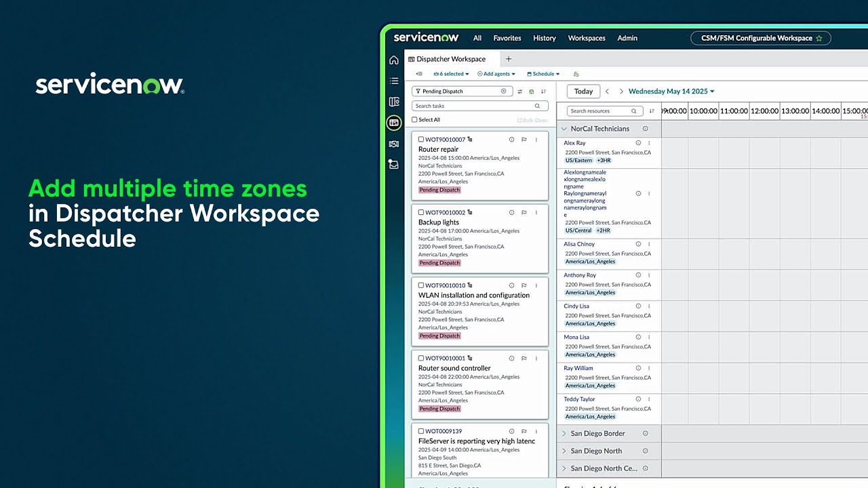This screenshot has width=868, height=488.
Task: Open the Home icon in the sidebar
Action: click(x=393, y=60)
